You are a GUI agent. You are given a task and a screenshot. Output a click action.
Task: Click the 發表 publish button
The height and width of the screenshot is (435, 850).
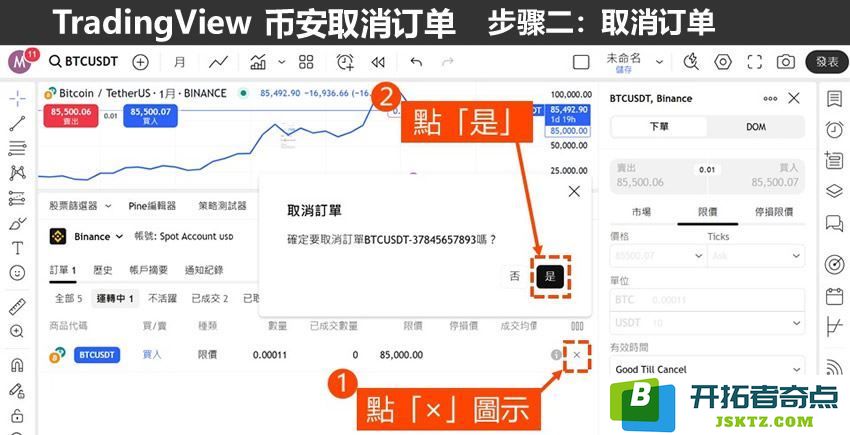tap(827, 62)
